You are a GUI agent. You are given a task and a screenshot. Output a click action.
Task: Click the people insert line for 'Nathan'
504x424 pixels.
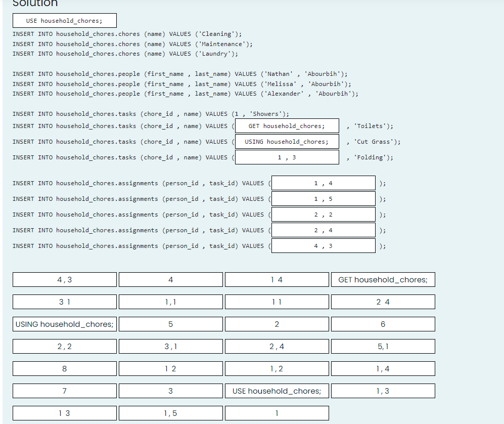click(x=180, y=74)
